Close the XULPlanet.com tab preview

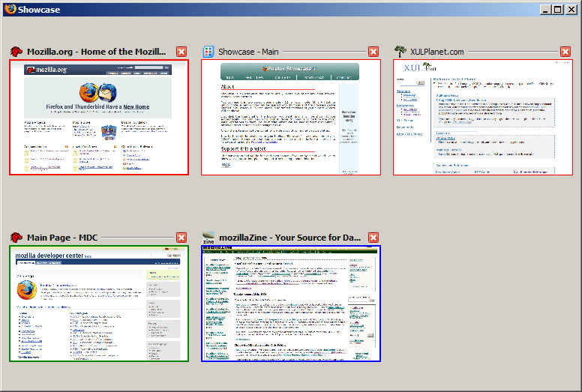(565, 52)
